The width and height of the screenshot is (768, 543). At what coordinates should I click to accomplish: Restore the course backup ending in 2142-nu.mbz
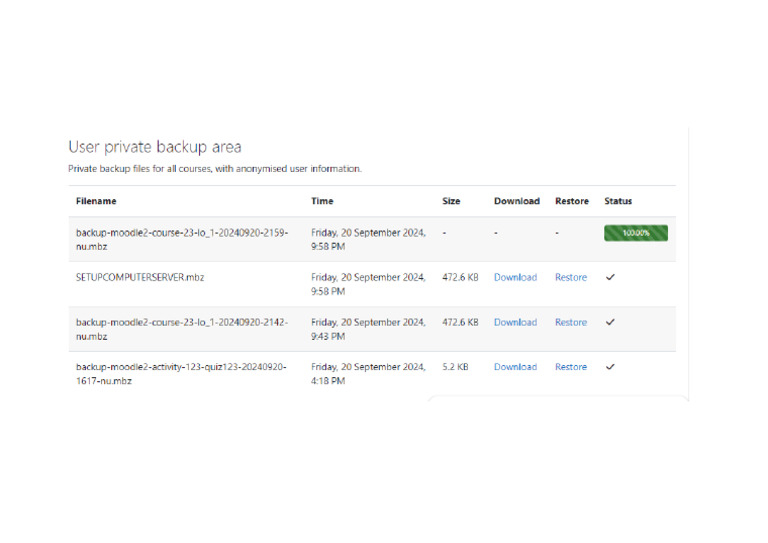coord(571,323)
